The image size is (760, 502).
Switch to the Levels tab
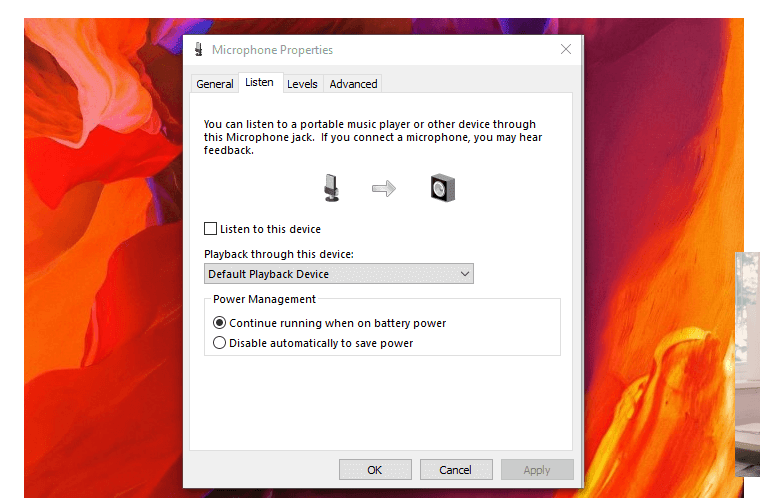point(302,84)
